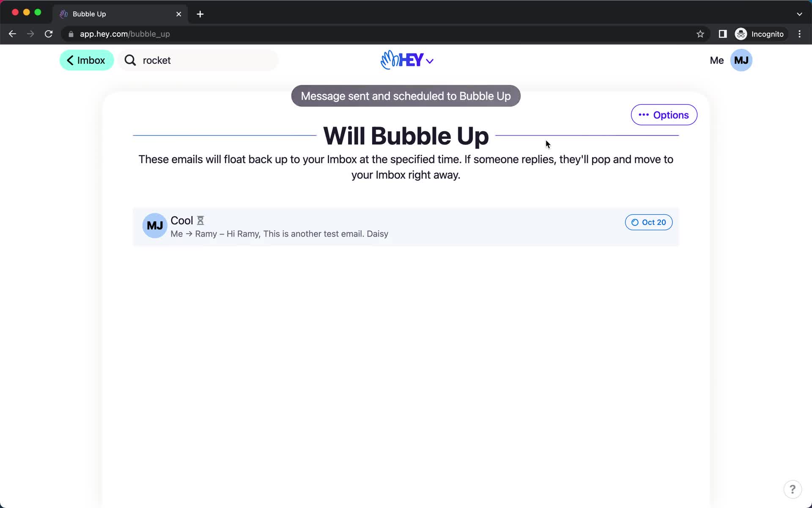This screenshot has width=812, height=508.
Task: Click the Oct 20 bubble up date
Action: (649, 222)
